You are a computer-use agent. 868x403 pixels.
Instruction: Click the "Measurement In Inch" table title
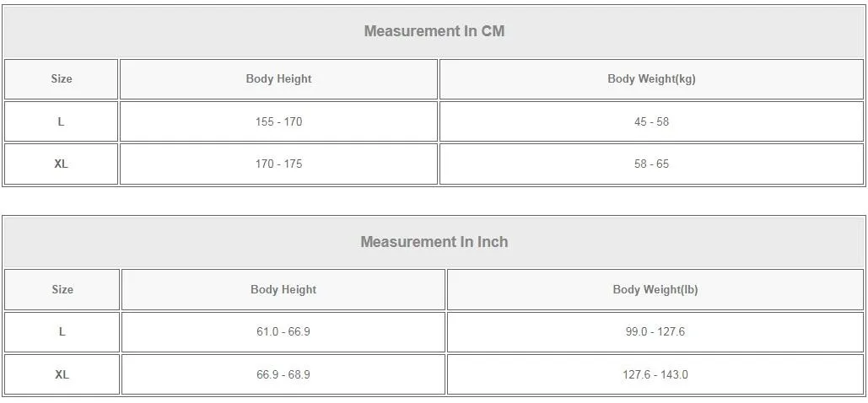coord(434,242)
